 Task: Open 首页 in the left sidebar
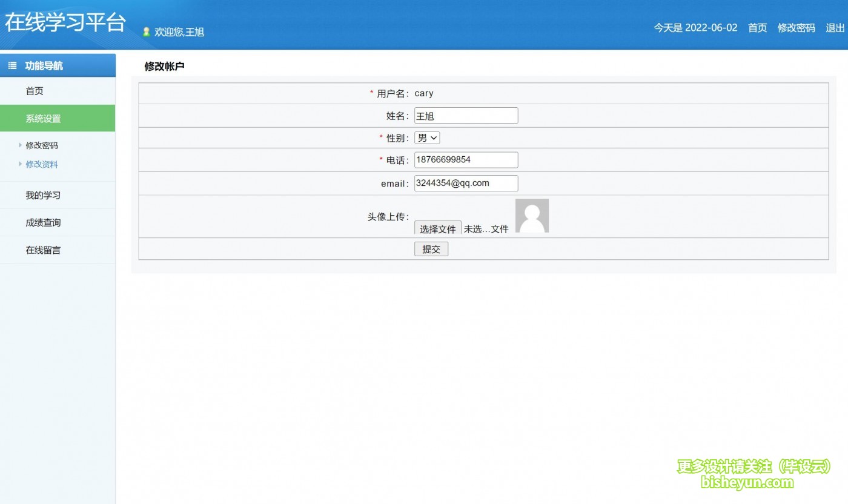pos(35,91)
